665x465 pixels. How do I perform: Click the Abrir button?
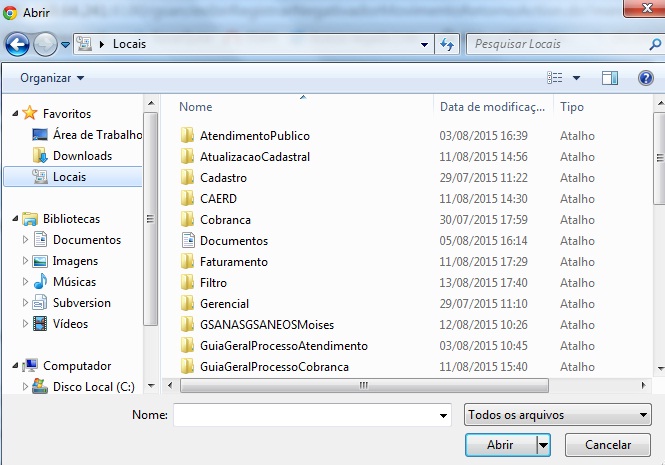(501, 445)
